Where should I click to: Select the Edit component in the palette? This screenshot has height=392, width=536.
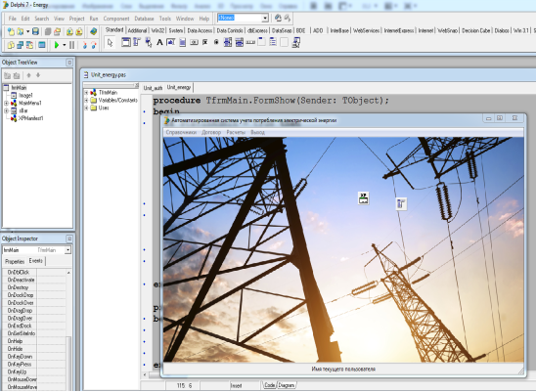[x=171, y=42]
